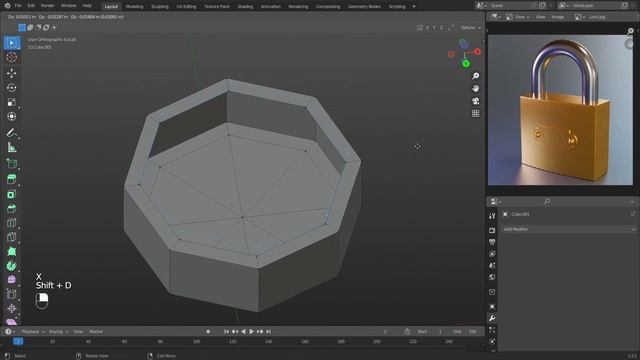This screenshot has width=640, height=360.
Task: Select the Bevel tool
Action: coord(12,209)
